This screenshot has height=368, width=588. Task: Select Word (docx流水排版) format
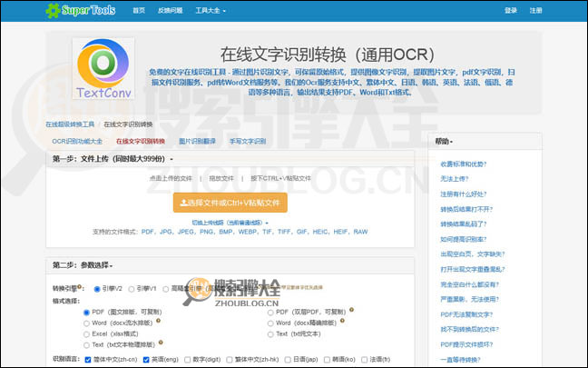pos(86,323)
